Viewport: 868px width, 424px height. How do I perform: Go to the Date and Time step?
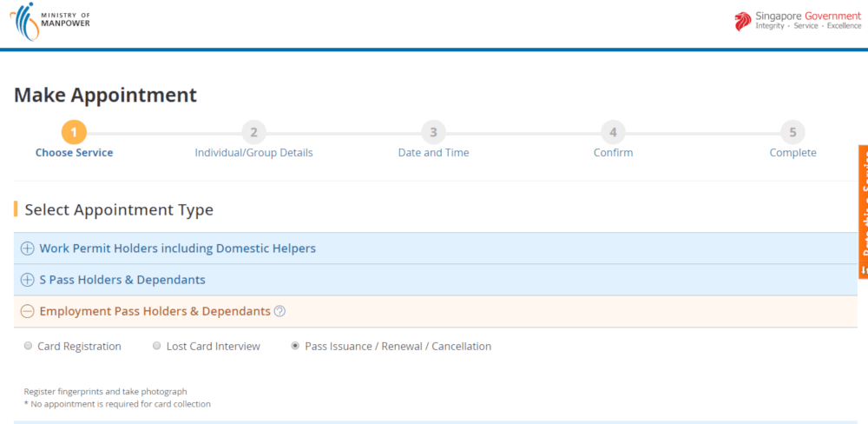click(x=433, y=153)
